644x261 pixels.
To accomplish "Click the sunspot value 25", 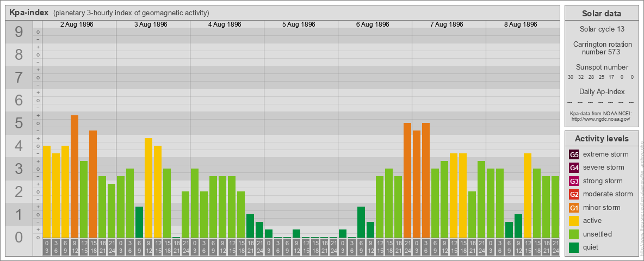I will pyautogui.click(x=601, y=77).
